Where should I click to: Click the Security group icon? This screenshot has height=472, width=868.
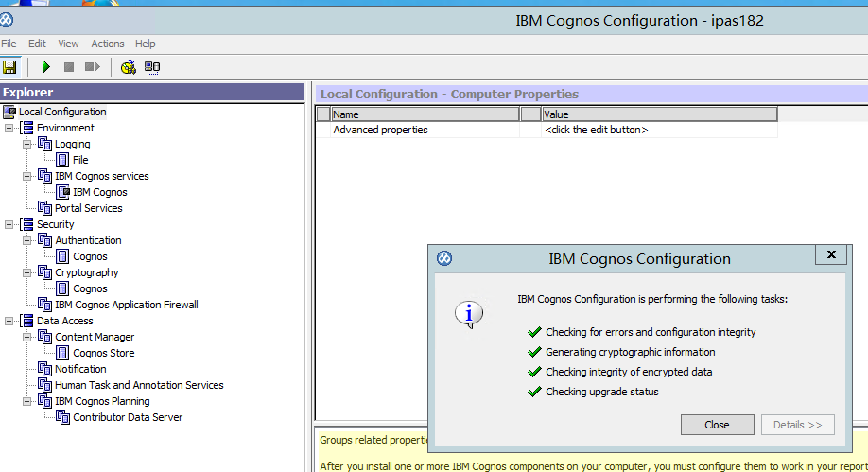[x=26, y=224]
